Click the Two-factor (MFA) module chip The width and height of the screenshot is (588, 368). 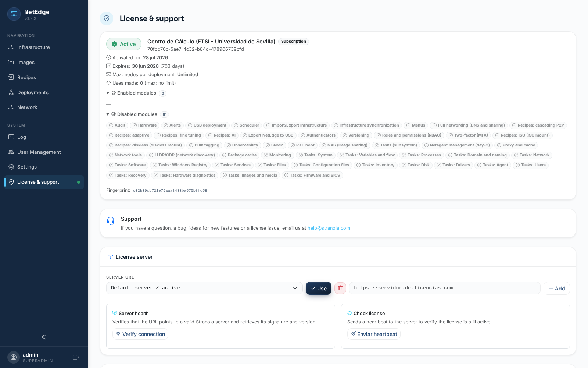tap(468, 135)
